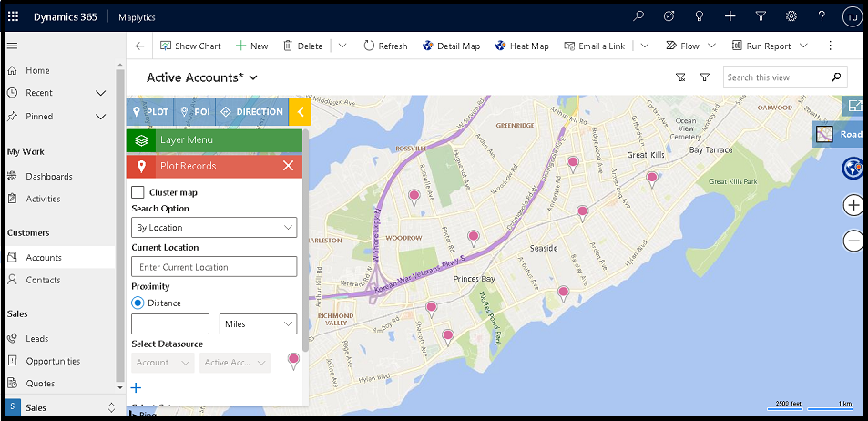The image size is (868, 421).
Task: Switch to the DIRECTION tab
Action: (251, 112)
